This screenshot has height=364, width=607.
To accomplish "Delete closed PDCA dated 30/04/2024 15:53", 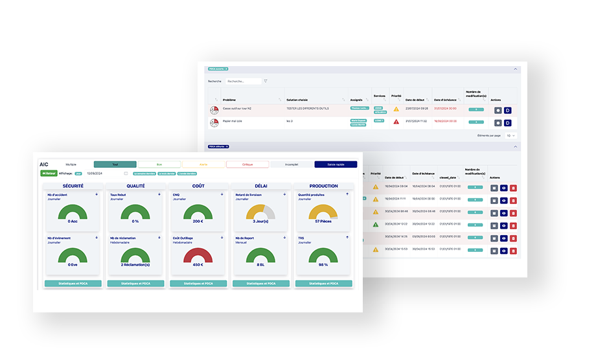I will [x=513, y=251].
